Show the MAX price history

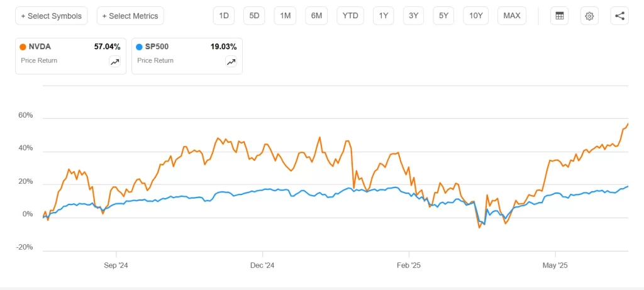[x=512, y=16]
